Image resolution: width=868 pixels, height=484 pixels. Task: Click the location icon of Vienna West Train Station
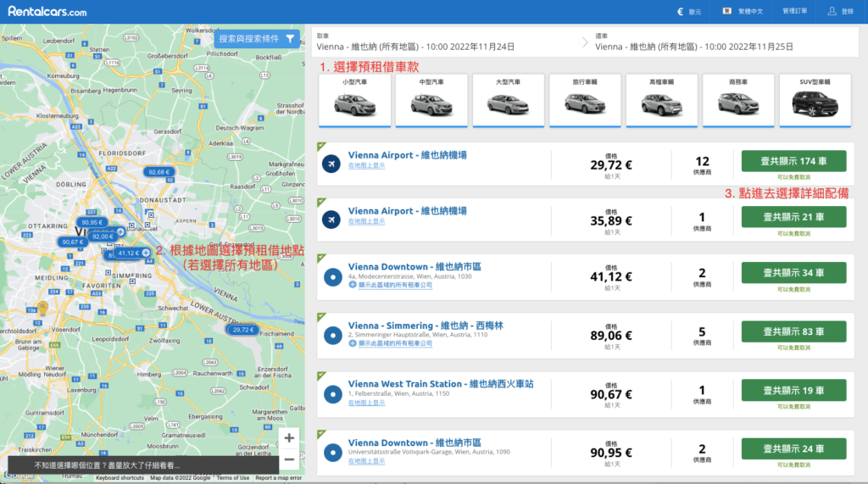(332, 394)
